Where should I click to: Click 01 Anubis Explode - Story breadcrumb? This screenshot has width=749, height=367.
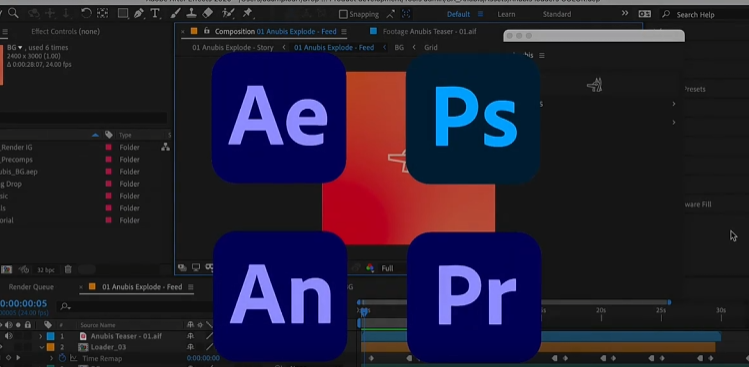[233, 47]
